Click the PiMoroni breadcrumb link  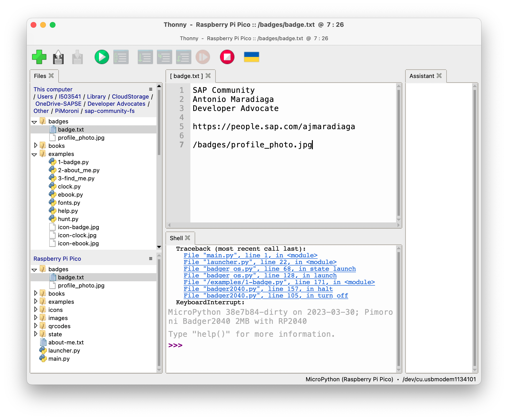pyautogui.click(x=67, y=111)
